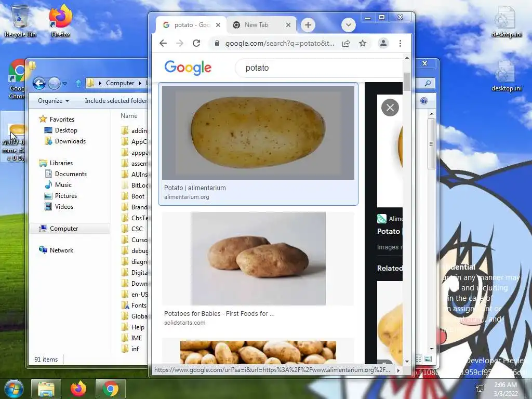This screenshot has width=532, height=399.
Task: Select the Recycle Bin desktop icon
Action: coord(20,21)
